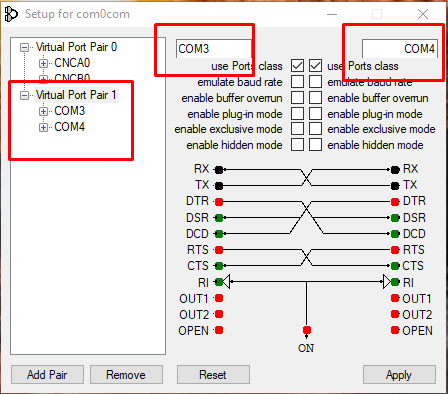The height and width of the screenshot is (394, 448).
Task: Collapse the Virtual Port Pair 0 node
Action: (24, 47)
